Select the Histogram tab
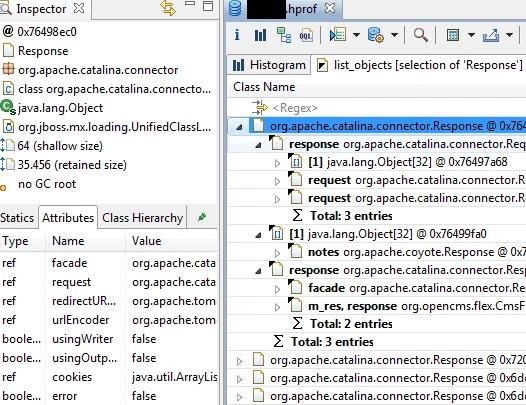 click(269, 65)
